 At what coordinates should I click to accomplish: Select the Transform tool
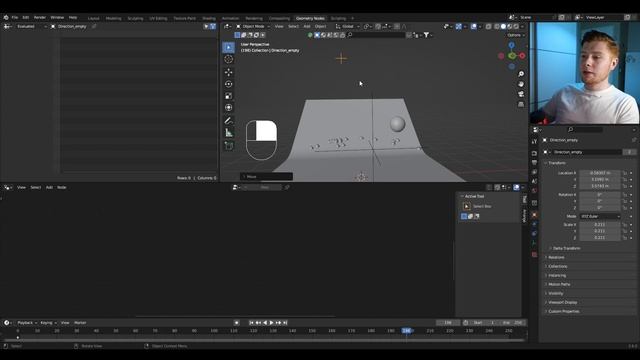(x=228, y=108)
